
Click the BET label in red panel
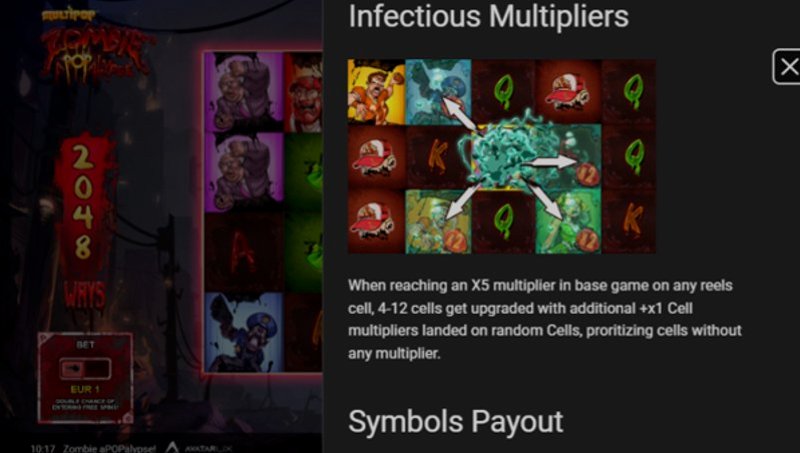85,345
